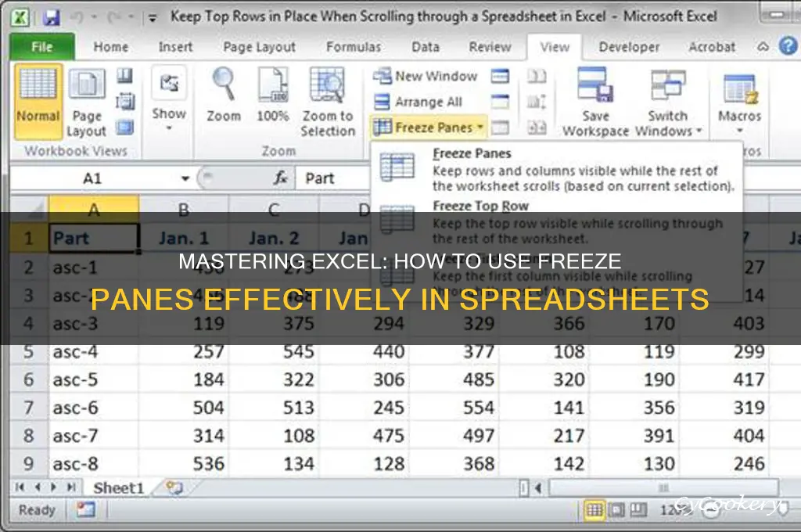
Task: Switch to the Review tab
Action: (490, 47)
